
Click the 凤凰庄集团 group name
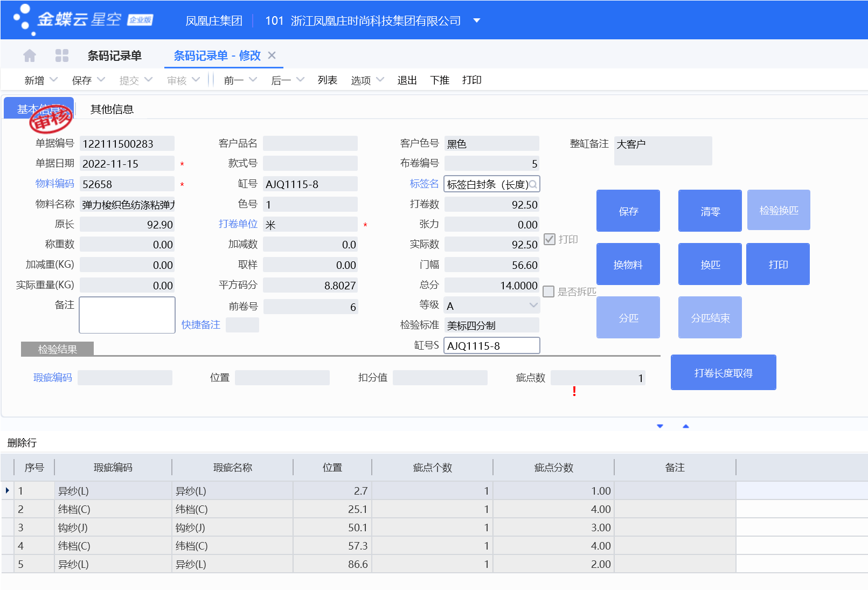click(214, 20)
